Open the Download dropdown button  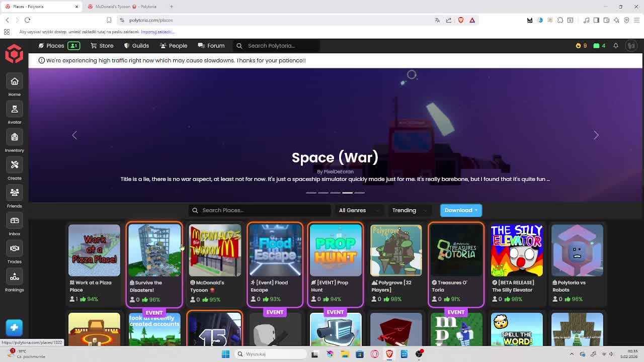(x=461, y=210)
